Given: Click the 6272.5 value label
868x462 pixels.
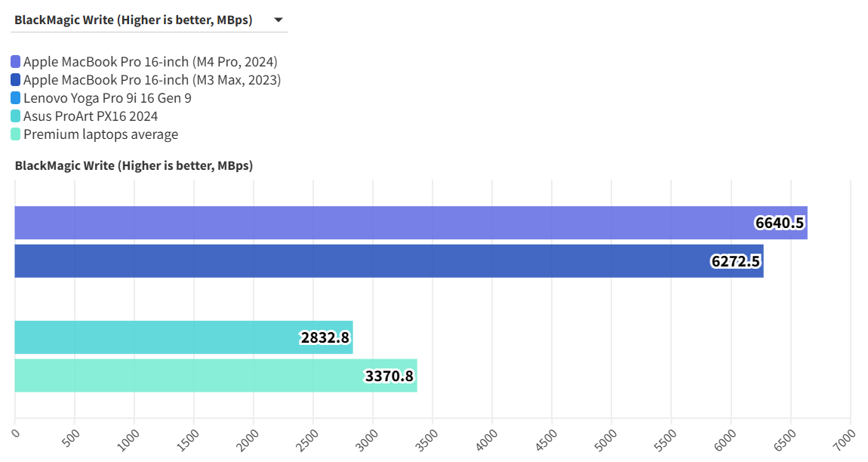Looking at the screenshot, I should pyautogui.click(x=736, y=261).
